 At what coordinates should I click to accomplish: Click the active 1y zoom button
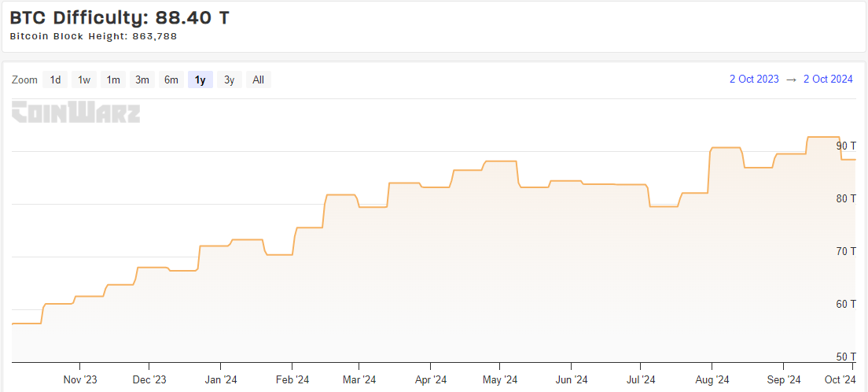pos(200,80)
